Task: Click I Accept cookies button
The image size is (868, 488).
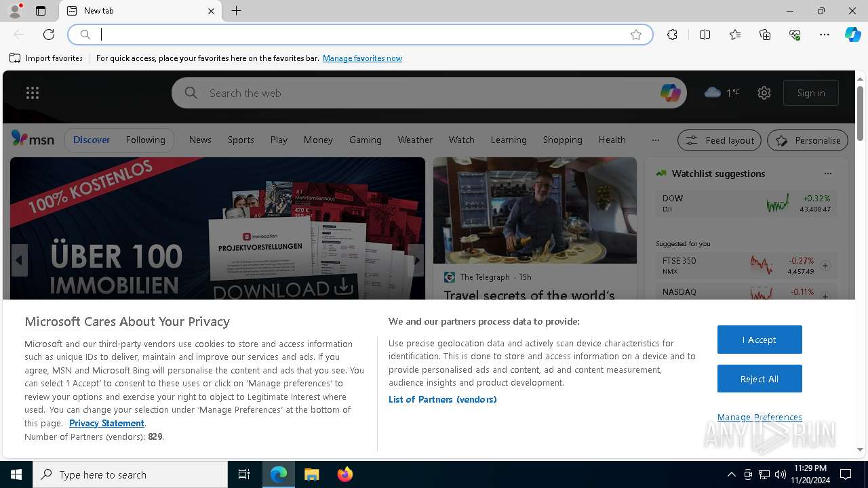Action: [x=759, y=340]
